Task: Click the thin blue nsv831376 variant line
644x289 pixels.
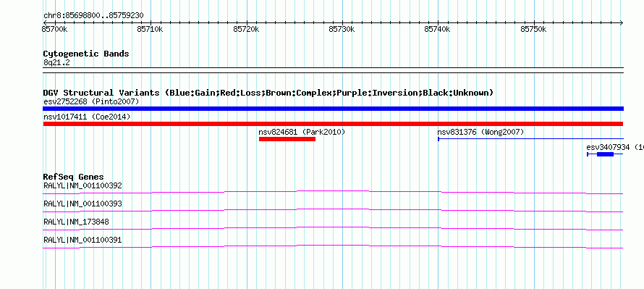Action: click(530, 139)
